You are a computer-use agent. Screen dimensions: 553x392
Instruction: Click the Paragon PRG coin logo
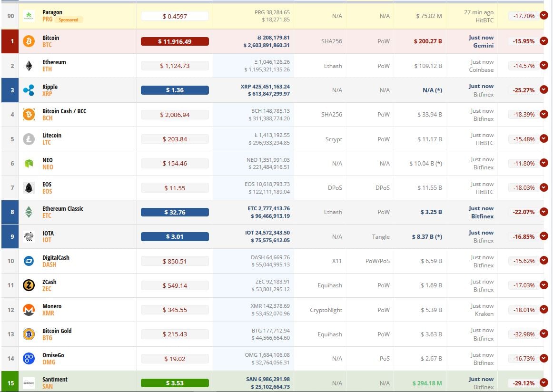pyautogui.click(x=29, y=16)
